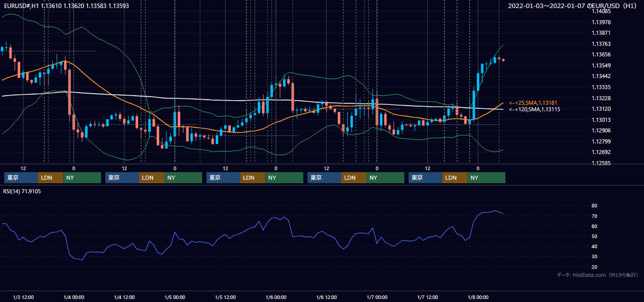The image size is (644, 302).
Task: Select the 1/4 12:00 time axis label
Action: click(x=124, y=297)
